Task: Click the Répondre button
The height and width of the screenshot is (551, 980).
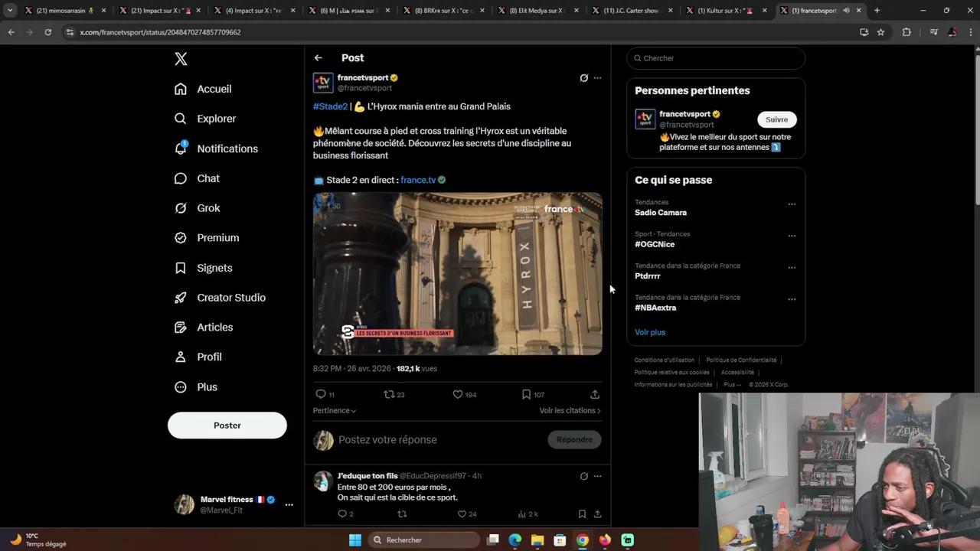Action: [x=574, y=440]
